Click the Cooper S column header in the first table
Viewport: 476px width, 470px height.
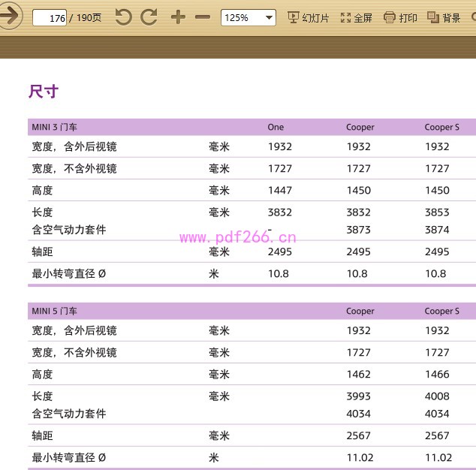(441, 127)
